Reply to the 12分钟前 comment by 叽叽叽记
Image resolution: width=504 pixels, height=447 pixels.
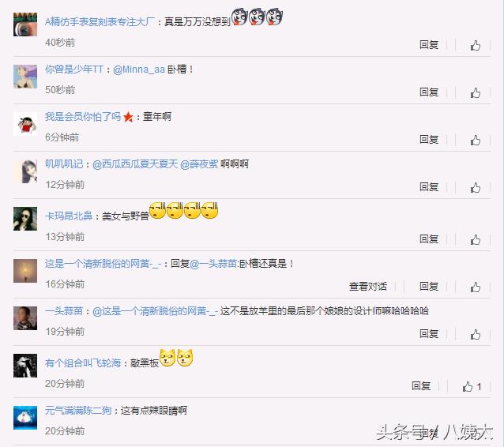pyautogui.click(x=429, y=186)
